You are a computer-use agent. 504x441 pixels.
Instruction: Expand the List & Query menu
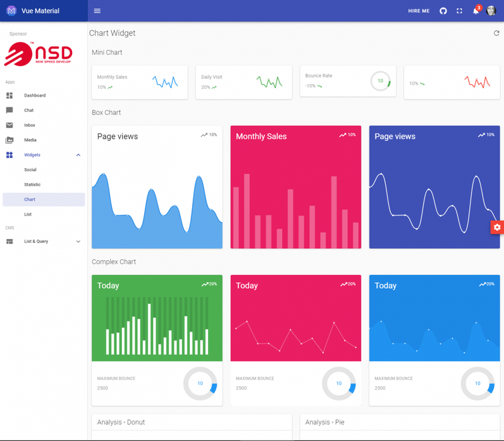[x=44, y=242]
